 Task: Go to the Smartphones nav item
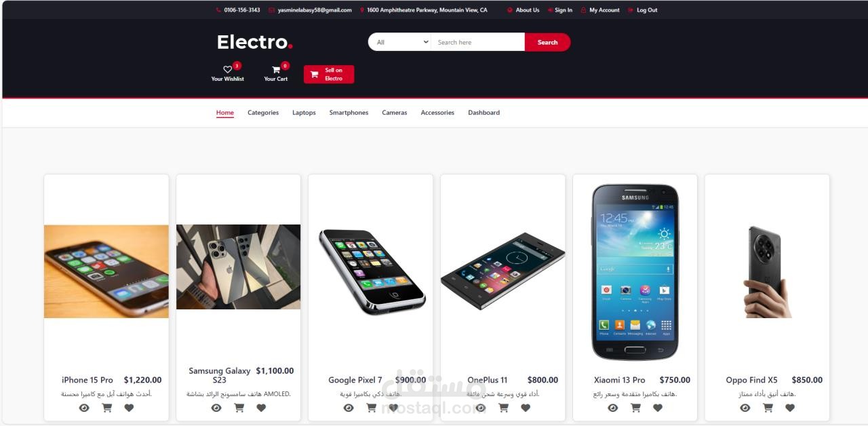pos(349,113)
